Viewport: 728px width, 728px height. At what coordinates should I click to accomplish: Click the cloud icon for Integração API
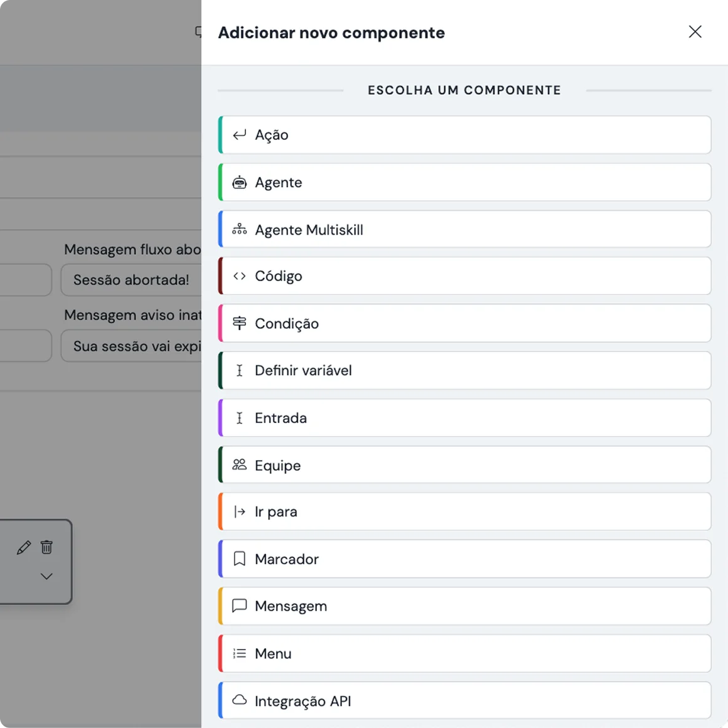(239, 700)
